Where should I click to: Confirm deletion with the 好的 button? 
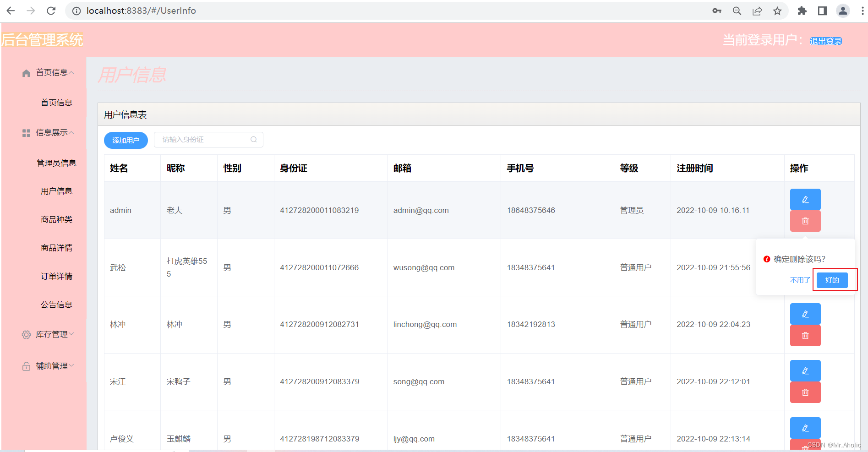[833, 280]
